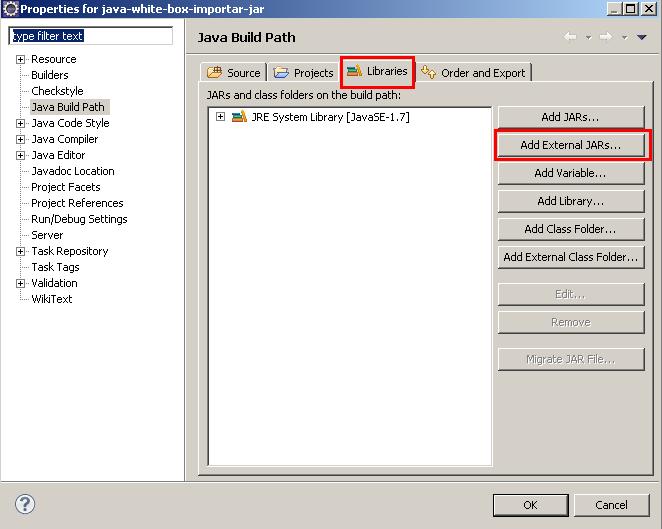Click Add External JARs... button
This screenshot has height=529, width=662.
point(571,145)
